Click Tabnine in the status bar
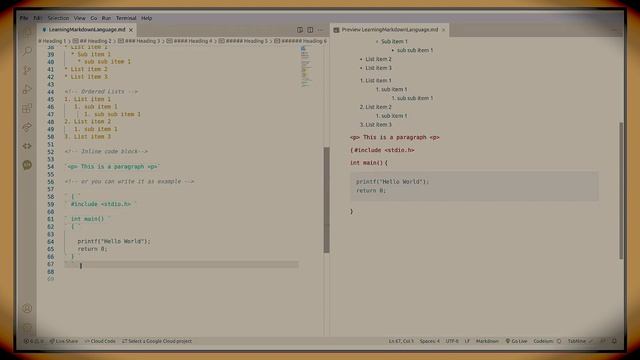 (580, 341)
